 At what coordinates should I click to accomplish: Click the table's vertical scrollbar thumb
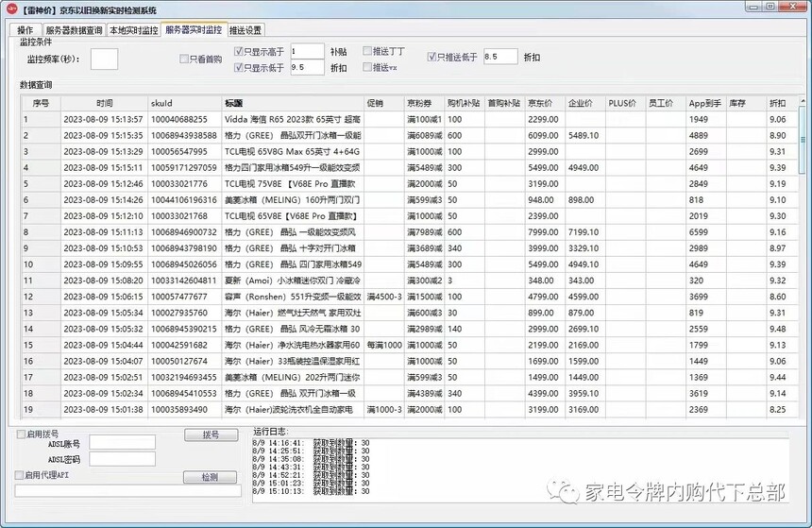pos(803,140)
